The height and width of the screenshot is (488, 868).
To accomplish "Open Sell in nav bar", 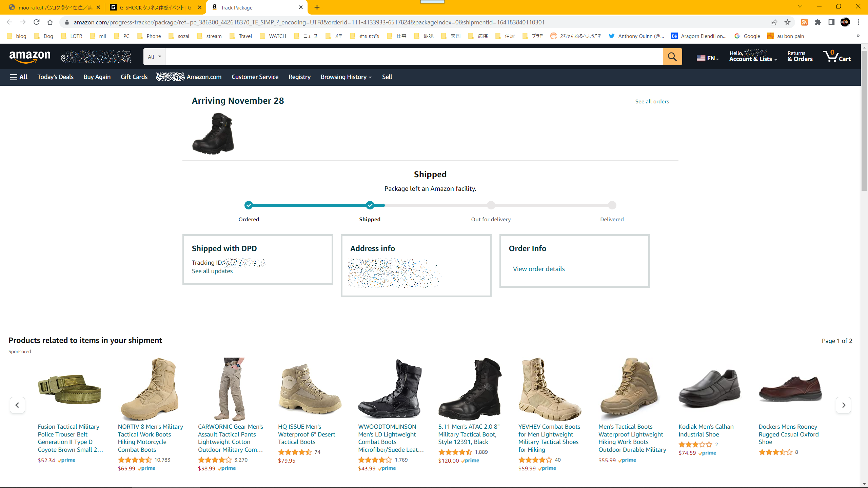I will 387,77.
